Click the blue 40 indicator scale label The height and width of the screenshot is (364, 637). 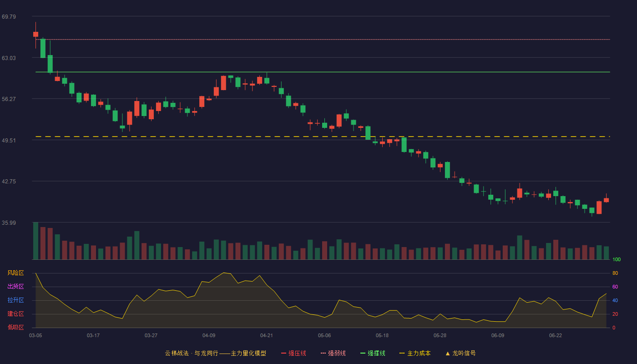615,301
